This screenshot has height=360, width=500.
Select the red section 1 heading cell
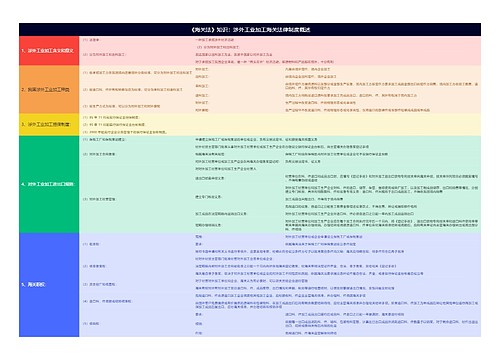coord(49,51)
